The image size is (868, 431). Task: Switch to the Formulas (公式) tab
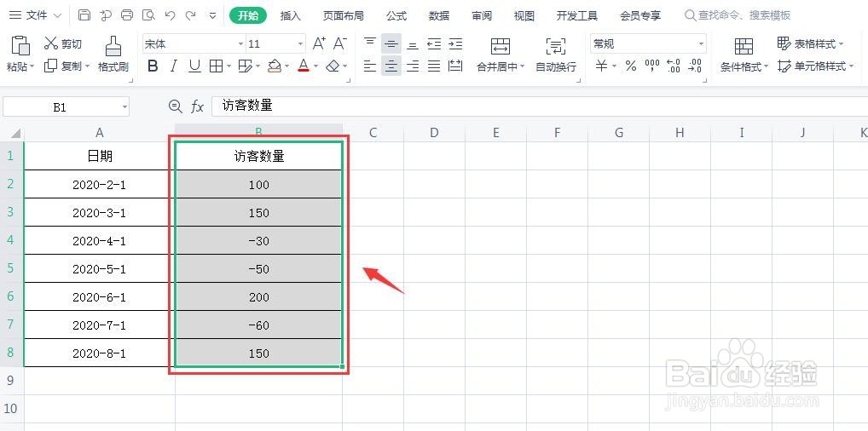pos(397,15)
